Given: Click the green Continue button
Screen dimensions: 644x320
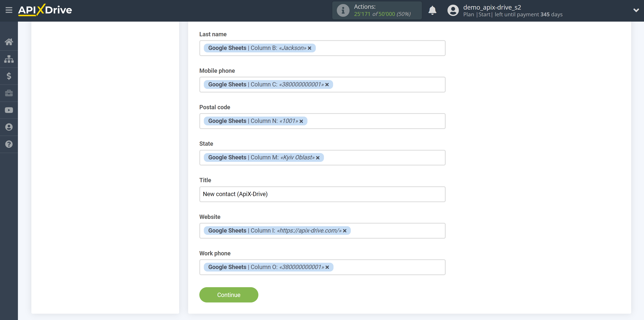Looking at the screenshot, I should 229,295.
